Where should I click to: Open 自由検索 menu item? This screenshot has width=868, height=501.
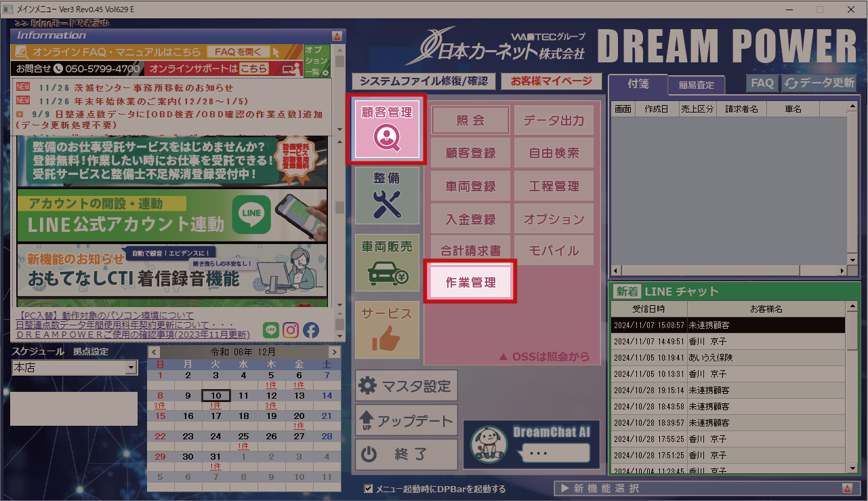tap(554, 153)
